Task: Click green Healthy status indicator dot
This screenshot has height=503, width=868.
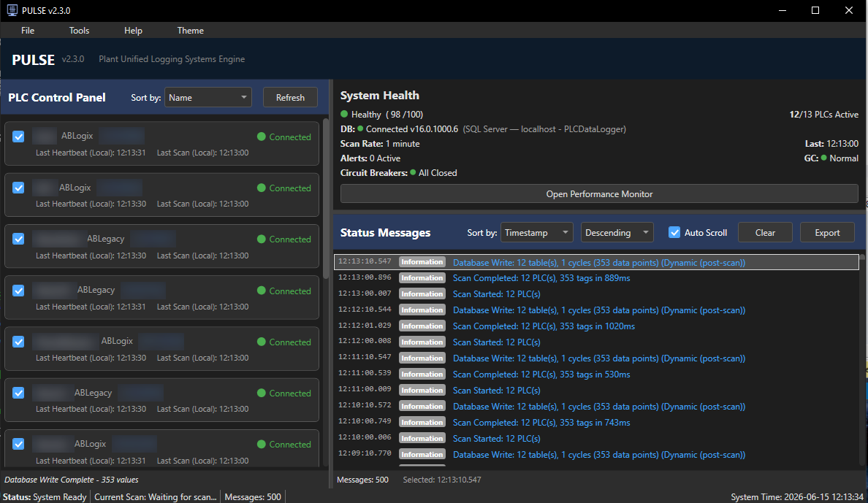Action: 344,114
